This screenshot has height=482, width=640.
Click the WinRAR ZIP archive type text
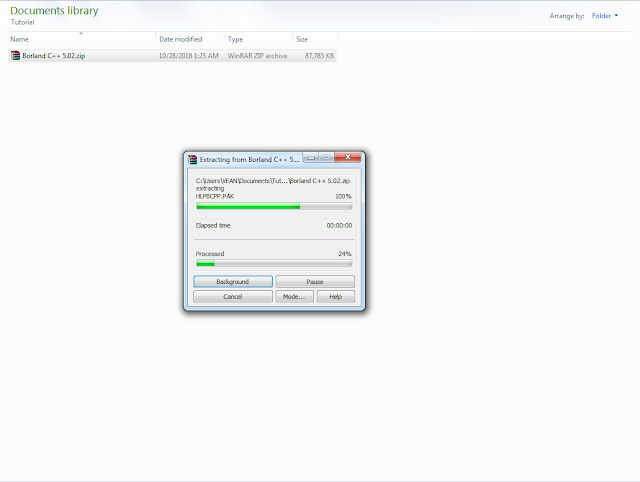pyautogui.click(x=258, y=56)
